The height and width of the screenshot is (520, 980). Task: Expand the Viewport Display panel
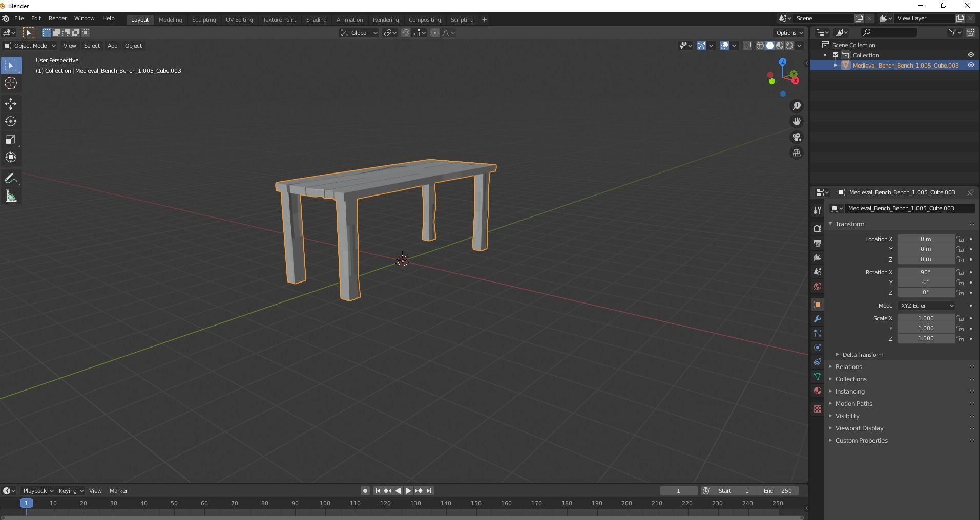tap(859, 428)
